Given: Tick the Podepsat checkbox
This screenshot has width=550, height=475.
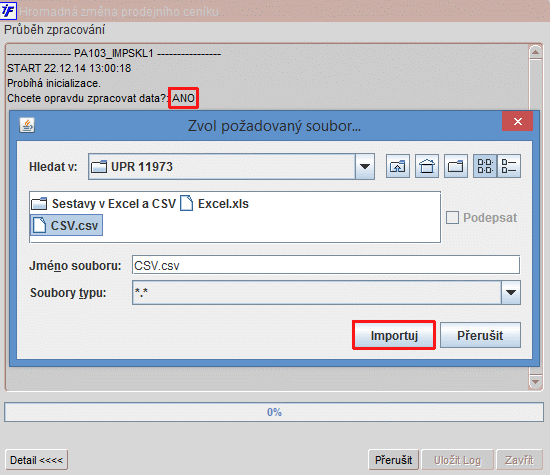Looking at the screenshot, I should [452, 218].
